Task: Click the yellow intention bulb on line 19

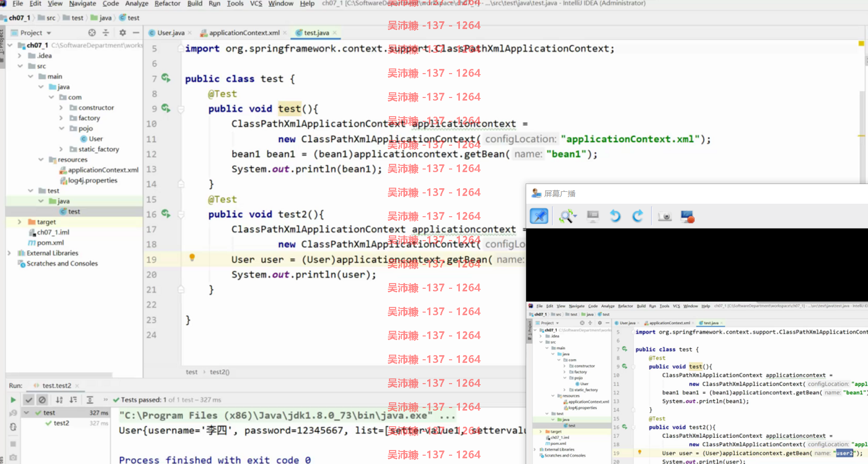Action: [x=192, y=258]
